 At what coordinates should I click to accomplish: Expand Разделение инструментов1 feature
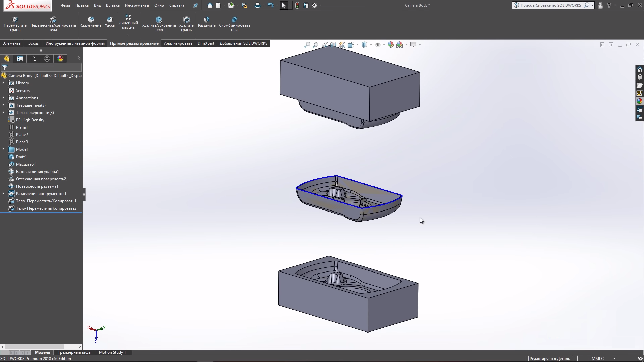pos(3,193)
